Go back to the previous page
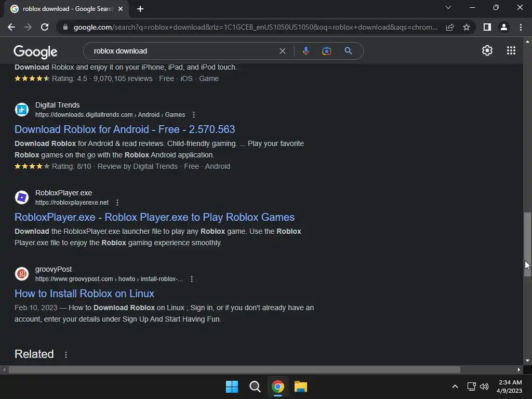 [x=11, y=27]
